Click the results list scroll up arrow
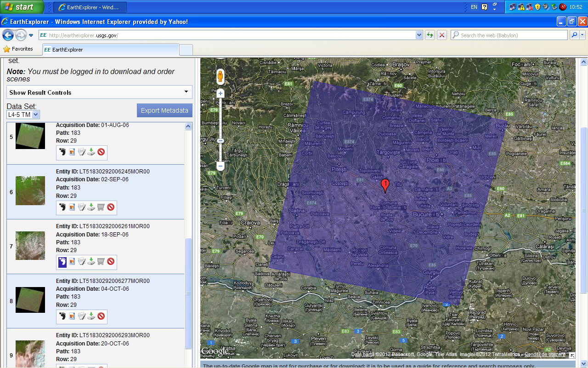The image size is (588, 368). click(x=188, y=126)
